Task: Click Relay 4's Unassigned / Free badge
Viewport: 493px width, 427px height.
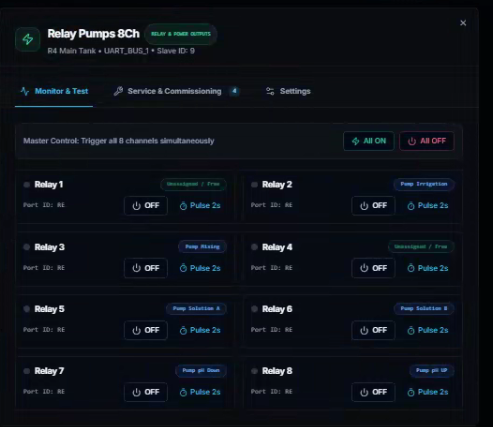Action: [x=421, y=247]
